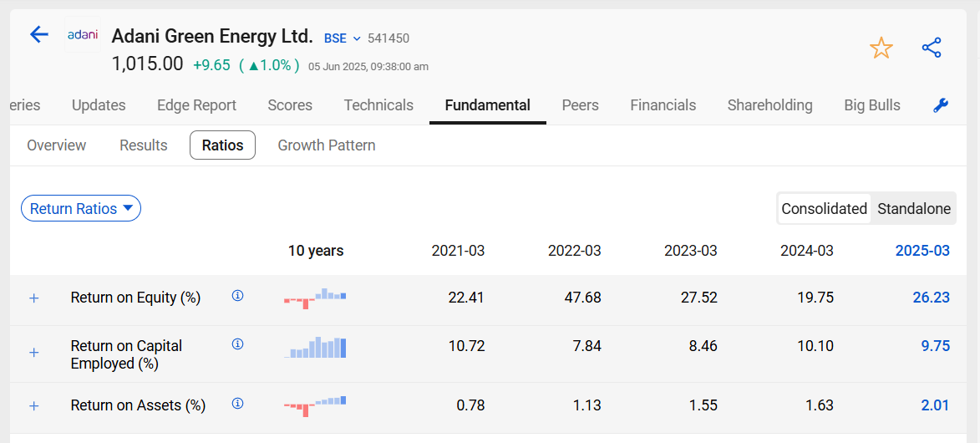
Task: Click the share price 1,015.00
Action: click(x=148, y=64)
